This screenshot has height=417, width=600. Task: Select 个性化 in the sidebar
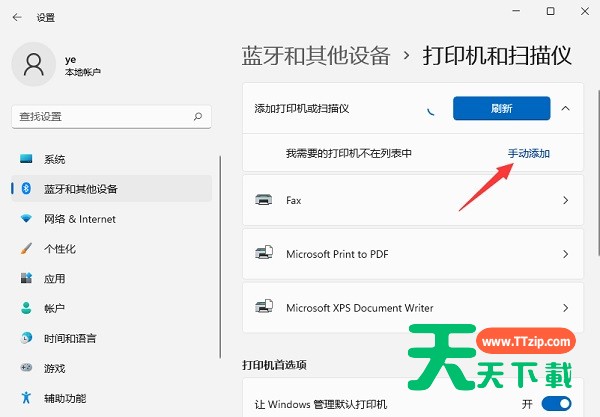(60, 249)
